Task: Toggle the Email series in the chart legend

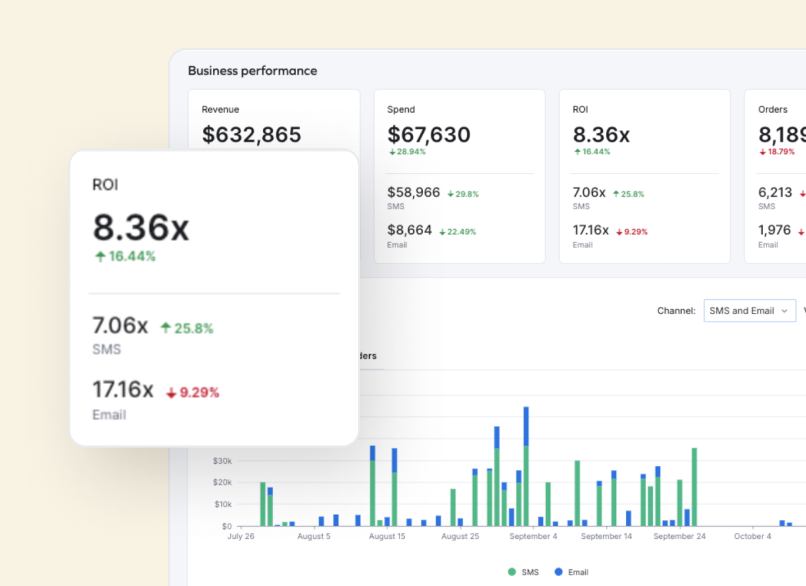Action: (x=577, y=572)
